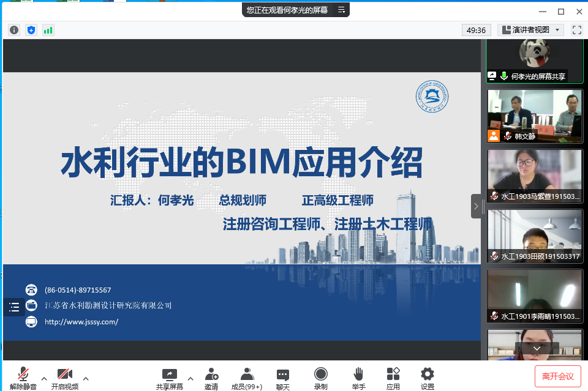Open the blue security shield icon
Image resolution: width=588 pixels, height=391 pixels.
(31, 29)
